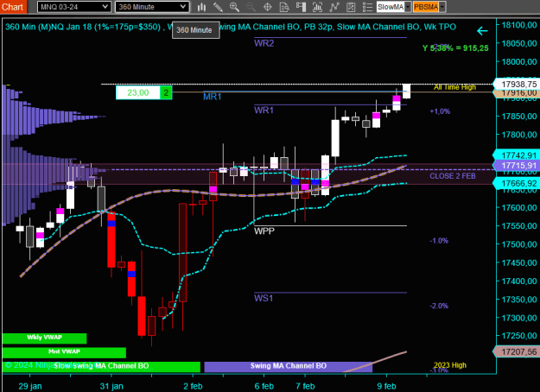Open the data series icon
This screenshot has width=540, height=392.
(x=318, y=7)
